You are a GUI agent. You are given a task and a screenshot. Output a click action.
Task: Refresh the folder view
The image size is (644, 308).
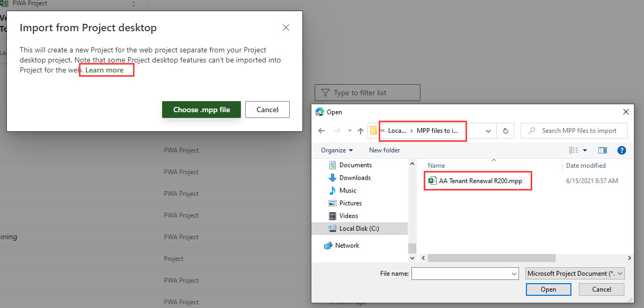click(x=505, y=131)
